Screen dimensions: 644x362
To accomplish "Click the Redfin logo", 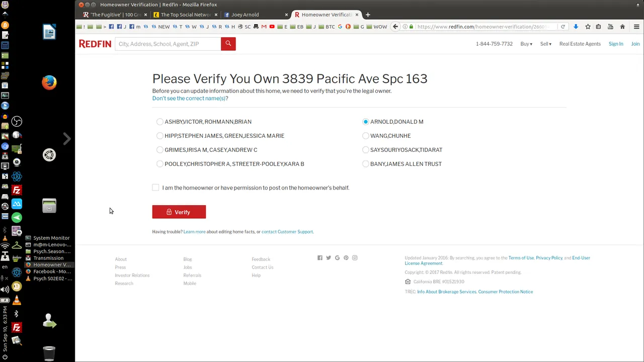I will (95, 44).
